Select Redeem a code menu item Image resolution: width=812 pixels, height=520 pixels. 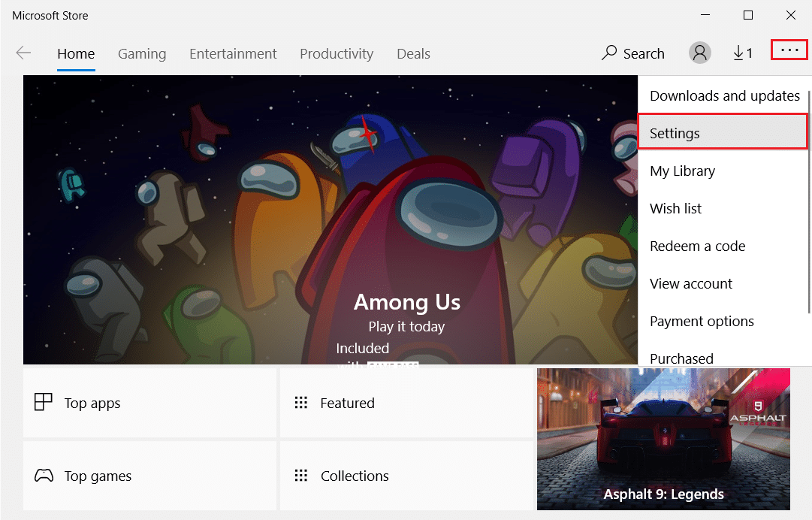click(x=697, y=246)
